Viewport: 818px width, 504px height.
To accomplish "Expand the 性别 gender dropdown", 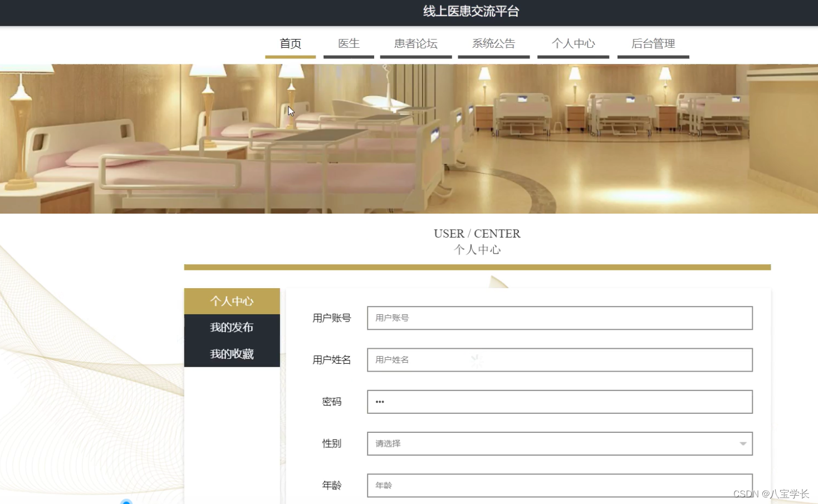I will (x=559, y=443).
